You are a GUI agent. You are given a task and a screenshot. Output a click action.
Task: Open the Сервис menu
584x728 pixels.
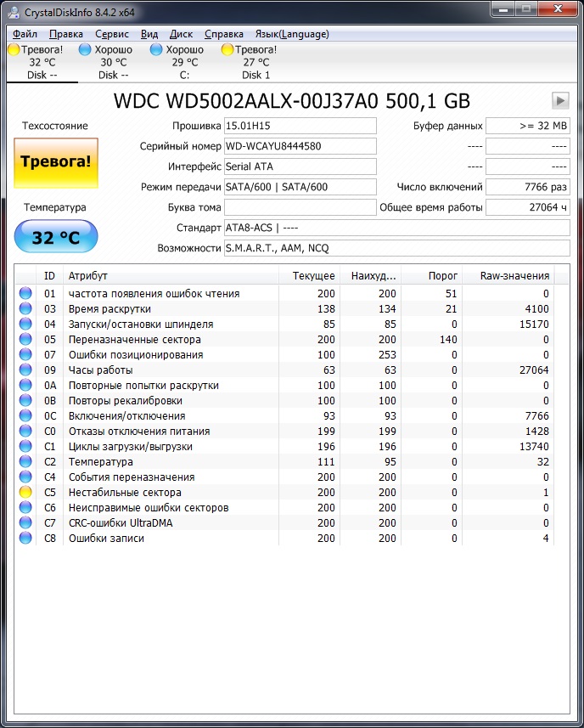click(x=112, y=34)
